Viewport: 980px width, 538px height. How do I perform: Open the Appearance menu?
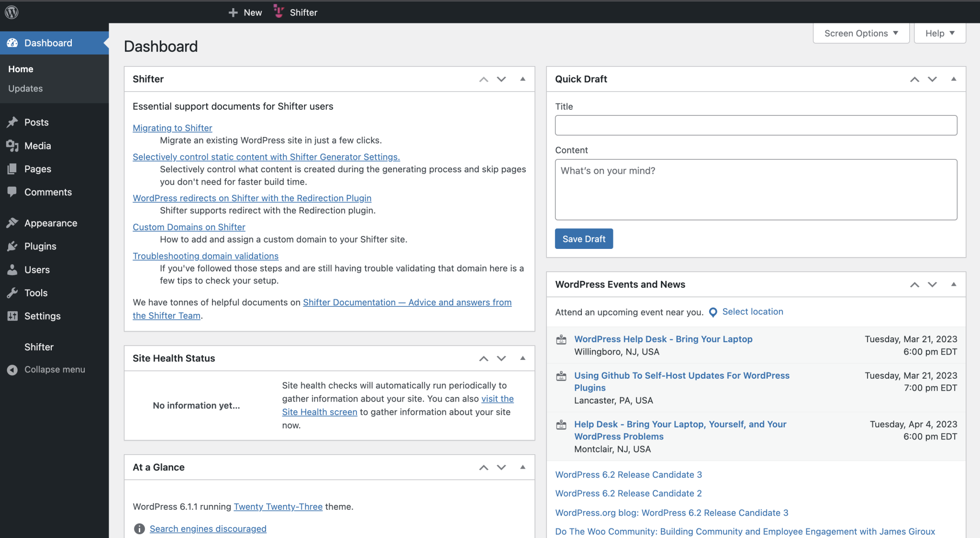point(50,223)
